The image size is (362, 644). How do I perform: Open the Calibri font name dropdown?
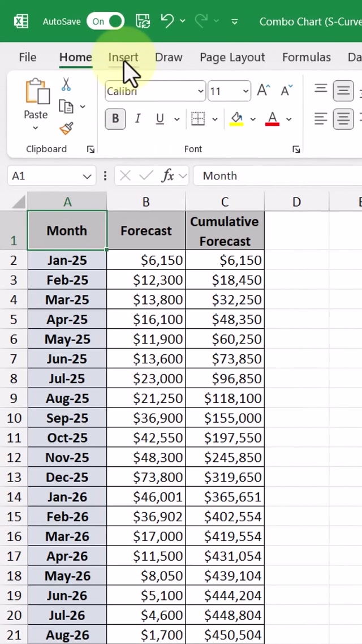pyautogui.click(x=200, y=91)
